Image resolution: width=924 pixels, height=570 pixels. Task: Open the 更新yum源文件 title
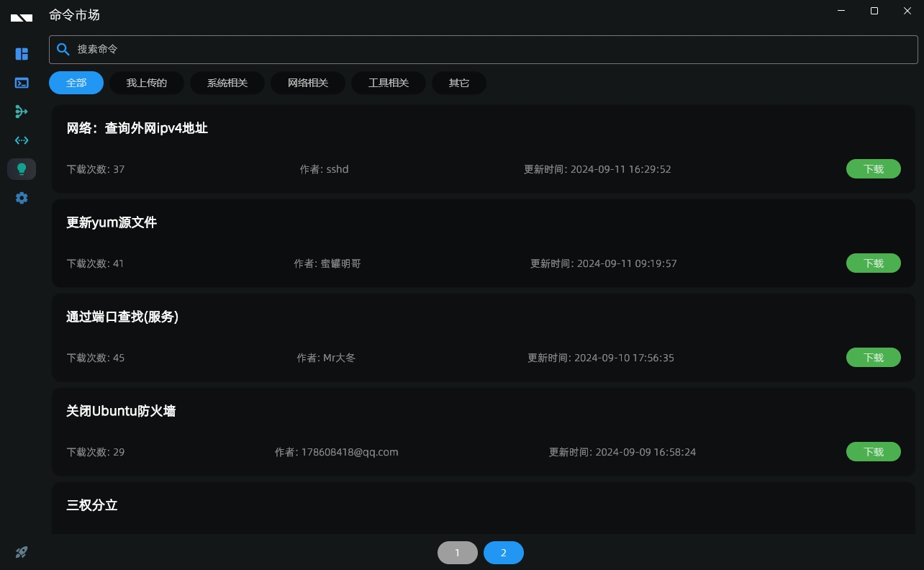[x=112, y=222]
